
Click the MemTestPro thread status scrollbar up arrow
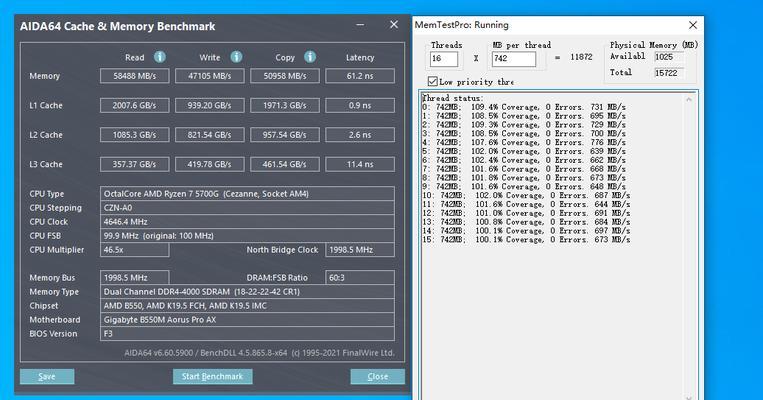pyautogui.click(x=689, y=100)
